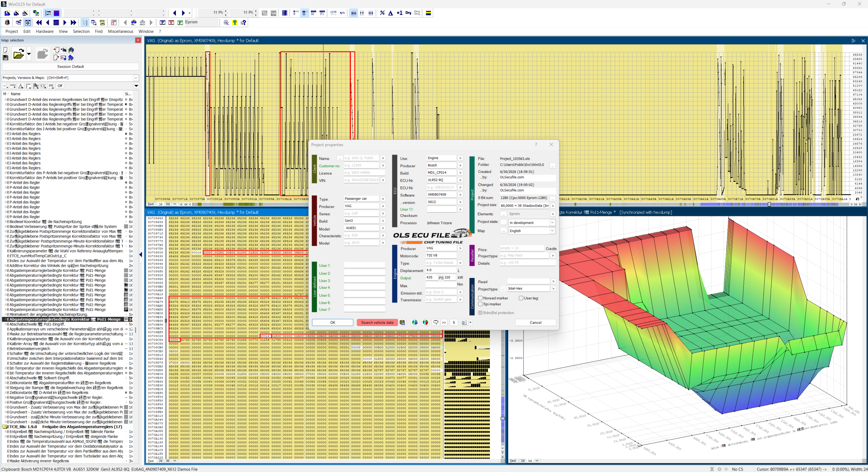Enable the Spi marker checkbox
The image size is (868, 472).
[480, 304]
